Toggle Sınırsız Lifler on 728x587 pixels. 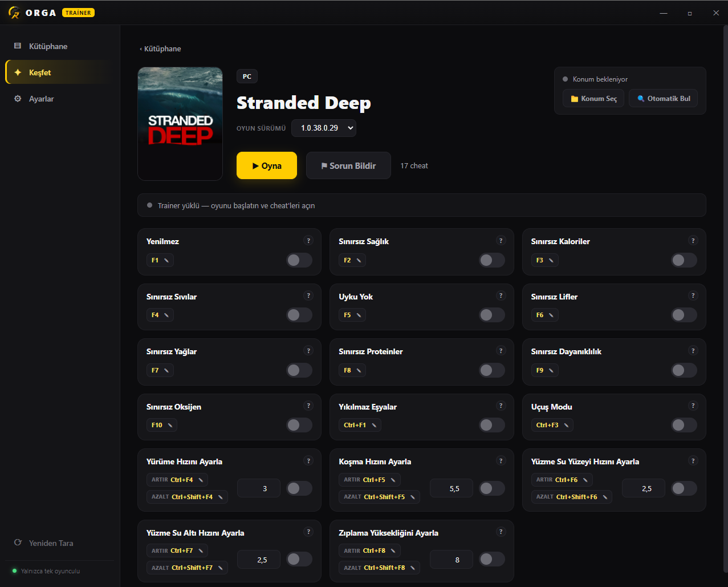click(x=684, y=315)
